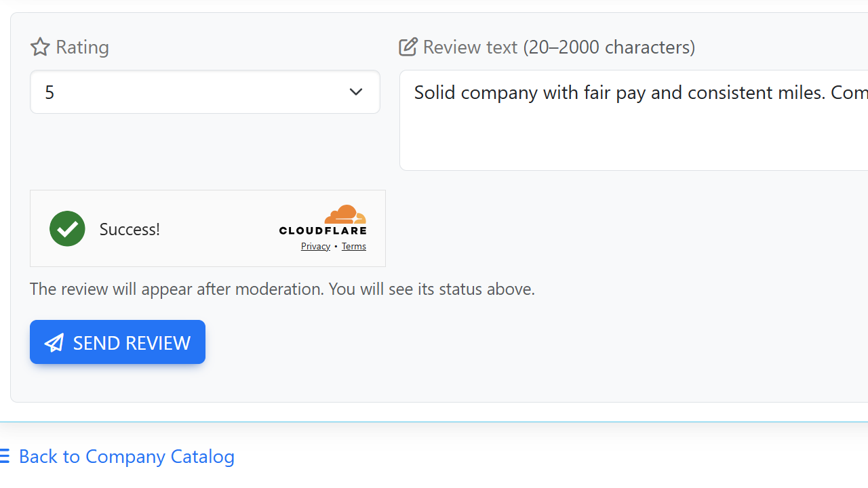The image size is (868, 488).
Task: Click the green success checkmark icon
Action: click(x=67, y=228)
